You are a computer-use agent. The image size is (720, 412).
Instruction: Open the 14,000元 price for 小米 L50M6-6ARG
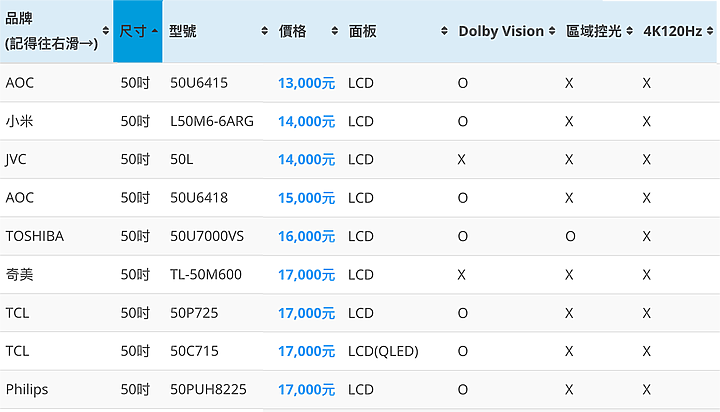(306, 121)
